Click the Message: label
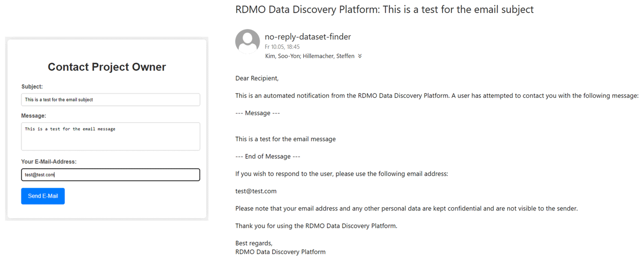 (34, 115)
